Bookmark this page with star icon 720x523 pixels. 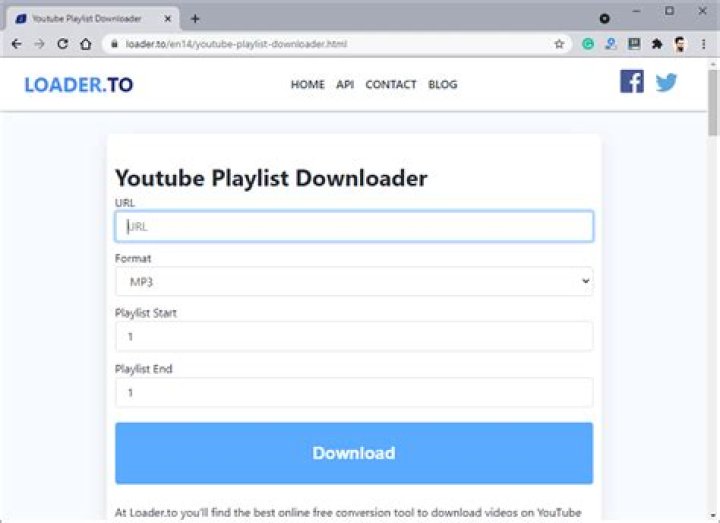tap(559, 44)
